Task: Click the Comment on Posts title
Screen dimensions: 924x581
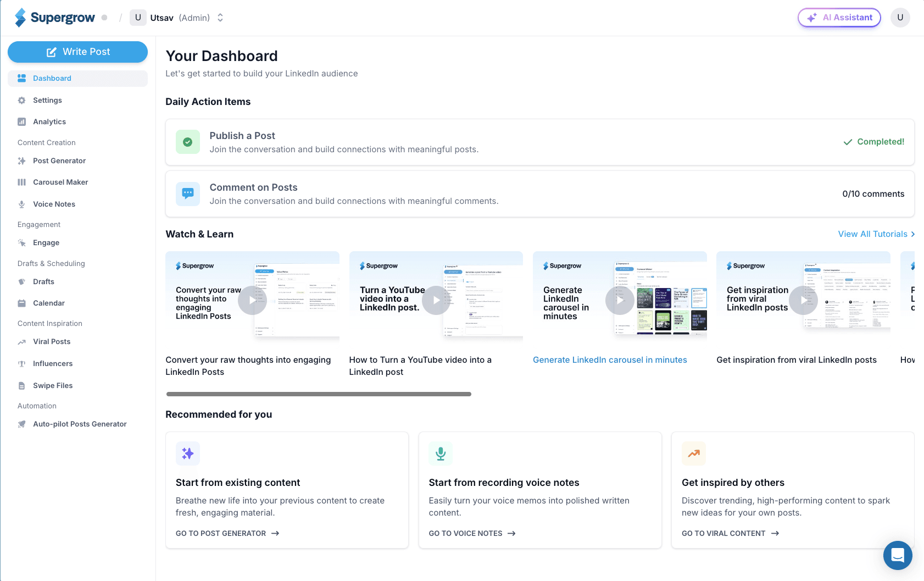Action: click(253, 187)
